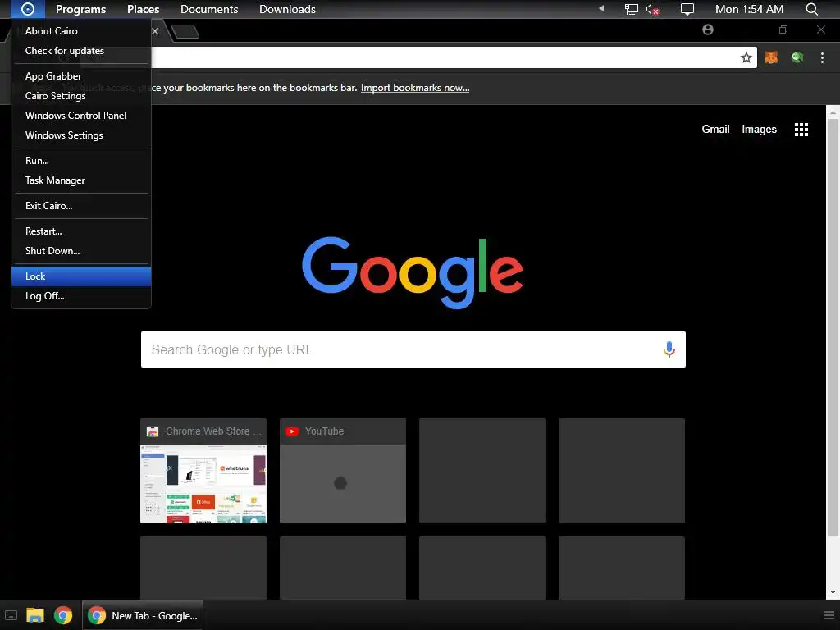Select Run... from the menu
This screenshot has height=630, width=840.
tap(81, 161)
